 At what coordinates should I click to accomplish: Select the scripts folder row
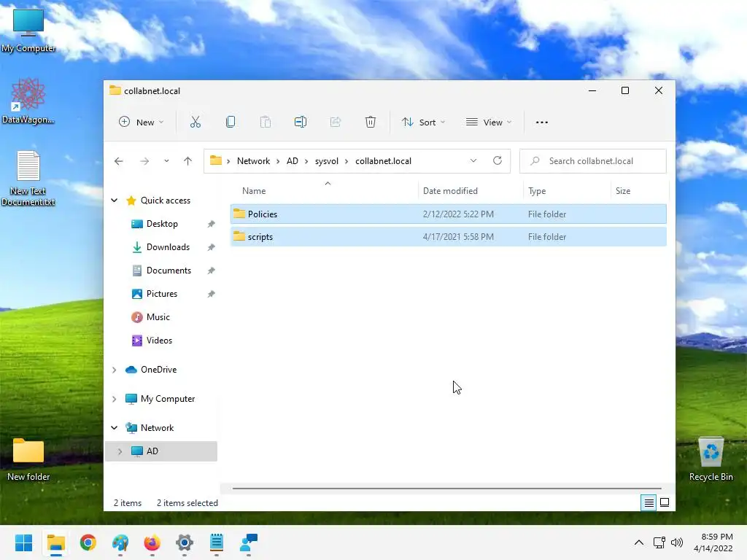point(449,237)
